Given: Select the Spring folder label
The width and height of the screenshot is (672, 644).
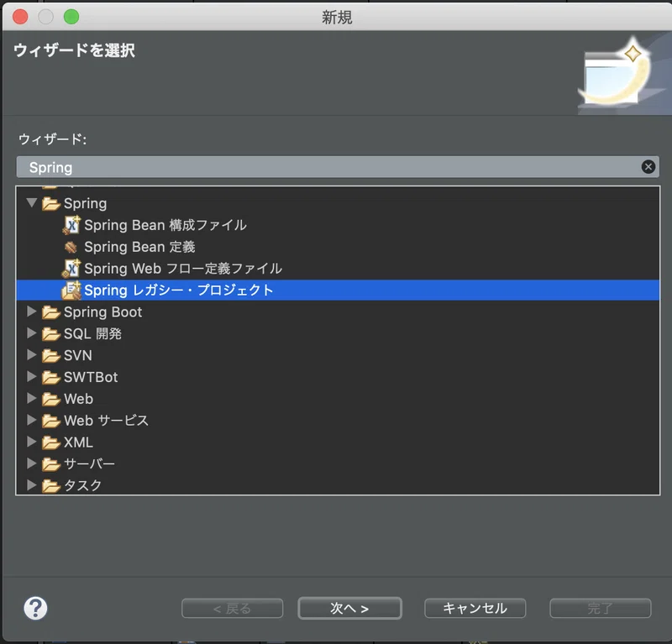Looking at the screenshot, I should [86, 203].
